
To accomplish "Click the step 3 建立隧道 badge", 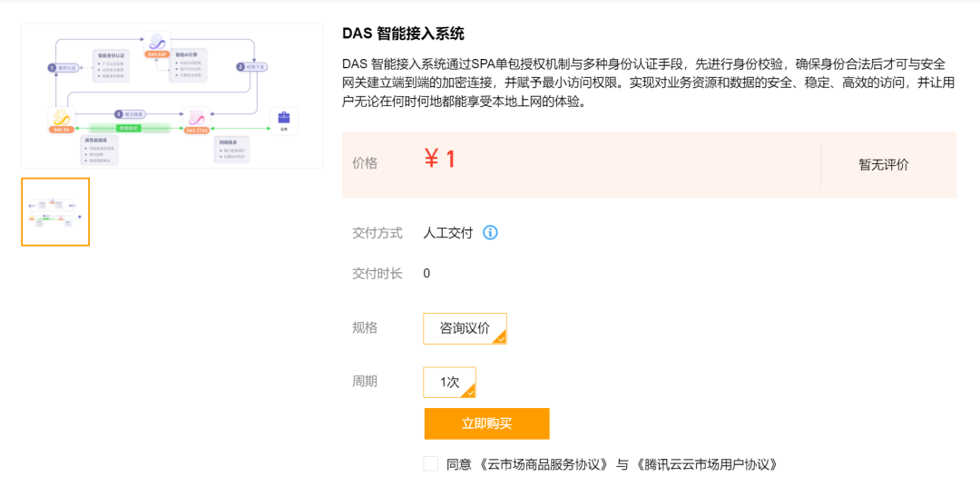I will (131, 114).
